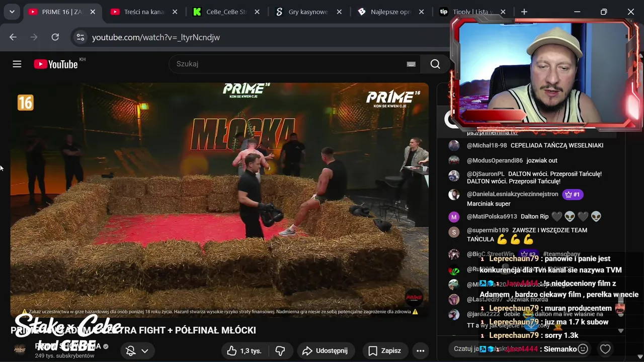Close the Tipply tab

503,12
